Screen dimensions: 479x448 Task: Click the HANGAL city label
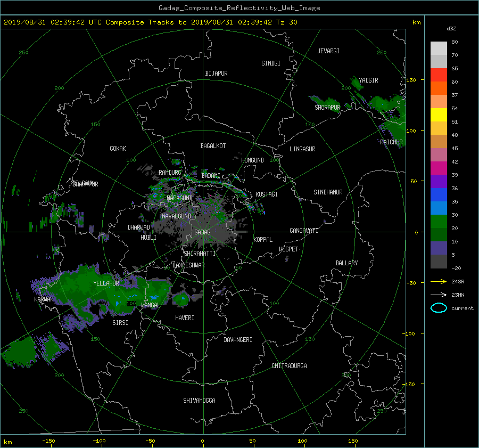point(150,305)
